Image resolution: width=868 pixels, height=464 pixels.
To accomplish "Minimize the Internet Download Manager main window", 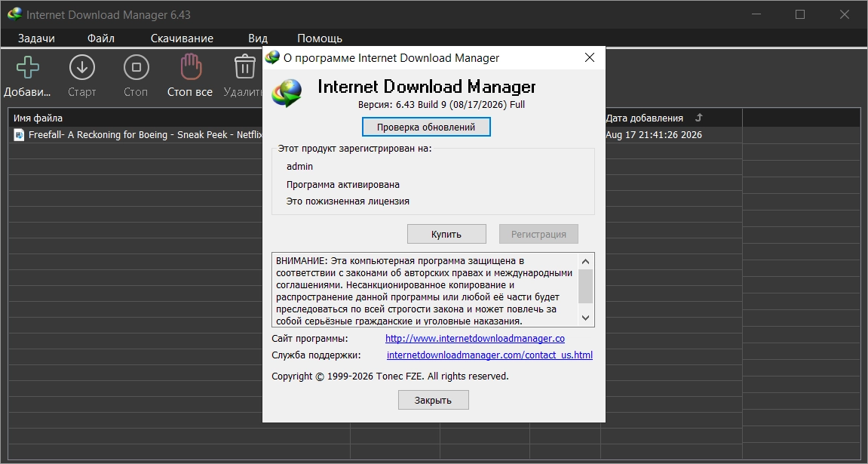I will (756, 14).
